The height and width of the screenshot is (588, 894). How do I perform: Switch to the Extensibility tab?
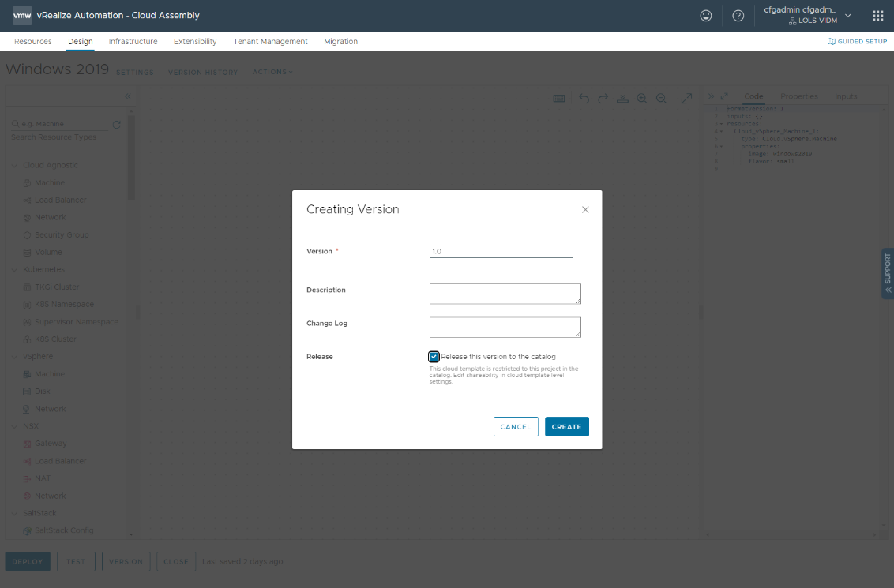pyautogui.click(x=195, y=42)
